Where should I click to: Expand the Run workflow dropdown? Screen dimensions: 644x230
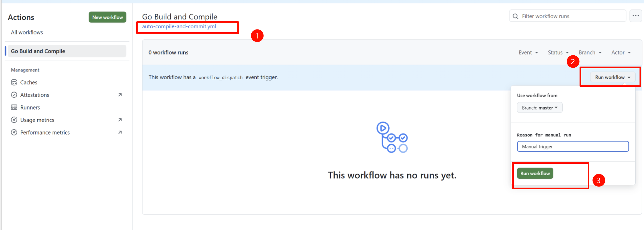tap(613, 77)
